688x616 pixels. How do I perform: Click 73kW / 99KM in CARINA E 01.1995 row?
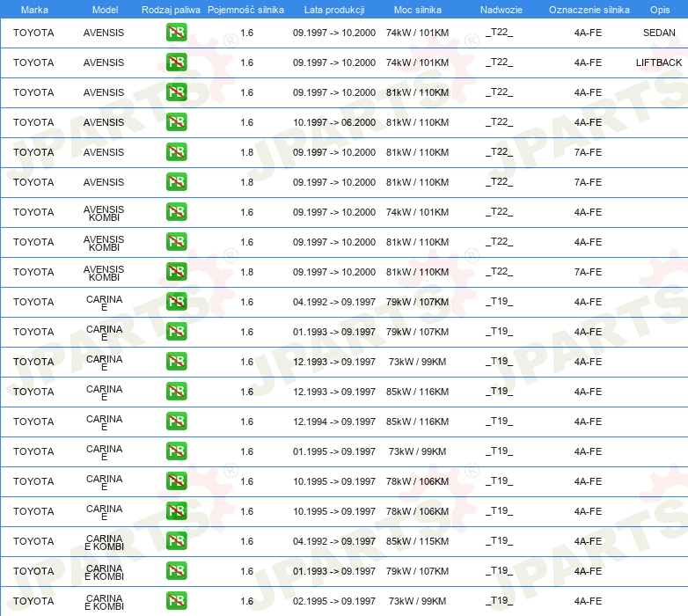(x=417, y=451)
